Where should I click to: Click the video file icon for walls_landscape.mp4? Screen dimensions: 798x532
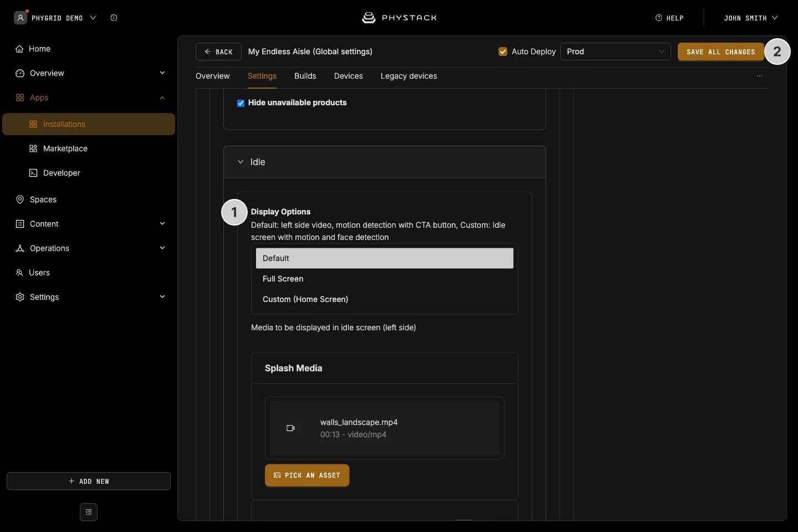click(290, 428)
